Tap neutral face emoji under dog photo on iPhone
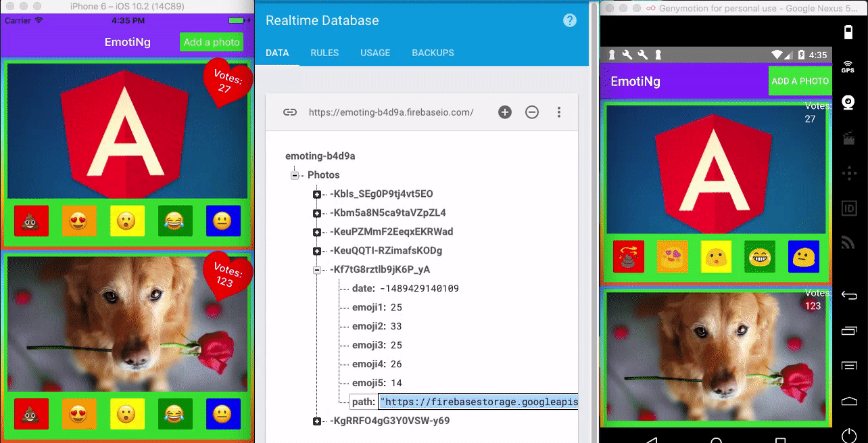This screenshot has width=868, height=443. [223, 414]
